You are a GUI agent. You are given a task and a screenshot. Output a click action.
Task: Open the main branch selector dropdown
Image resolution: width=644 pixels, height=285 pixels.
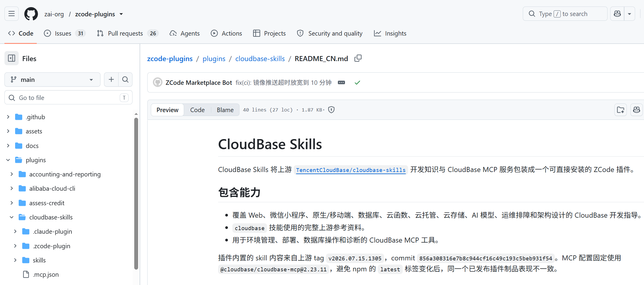52,79
